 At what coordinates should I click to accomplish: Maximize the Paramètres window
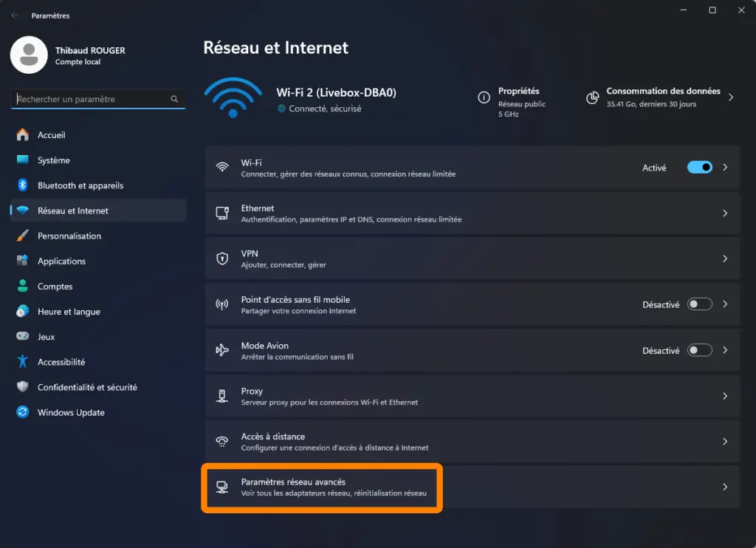click(x=712, y=10)
